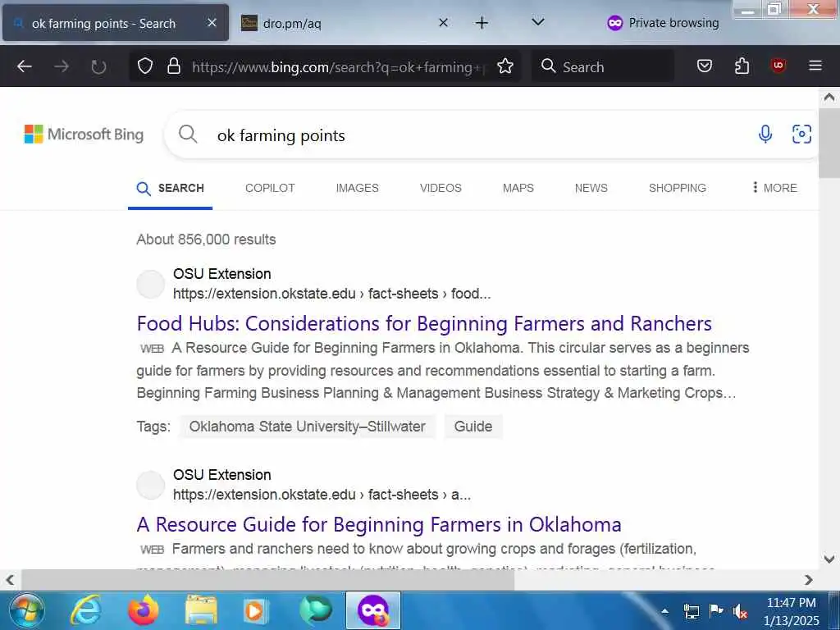Reload the page with the refresh icon
Image resolution: width=840 pixels, height=630 pixels.
[98, 66]
